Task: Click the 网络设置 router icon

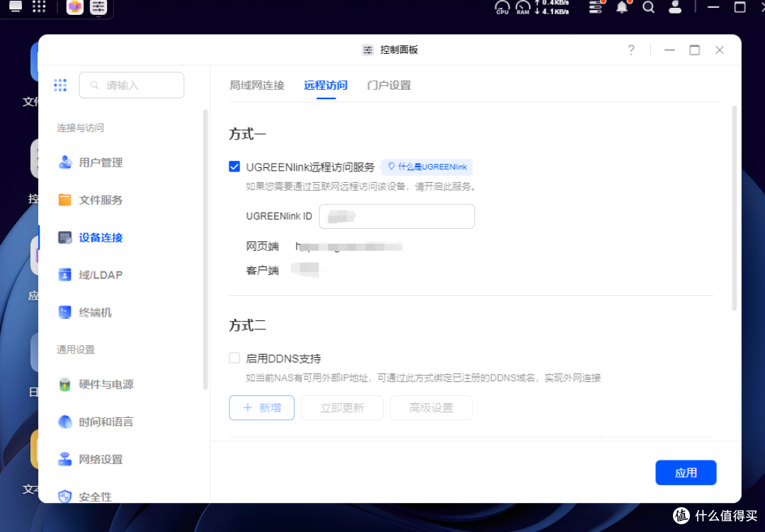Action: [65, 459]
